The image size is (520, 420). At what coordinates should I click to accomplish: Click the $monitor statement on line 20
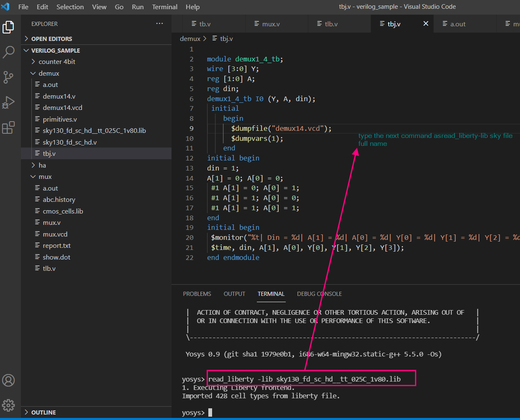(365, 237)
